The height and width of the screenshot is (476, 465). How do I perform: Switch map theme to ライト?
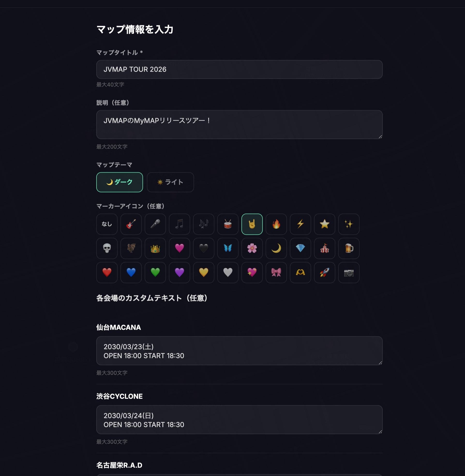[170, 182]
